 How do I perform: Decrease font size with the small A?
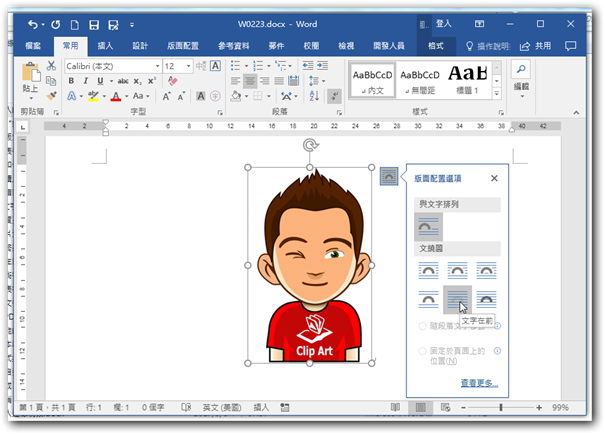[x=181, y=96]
